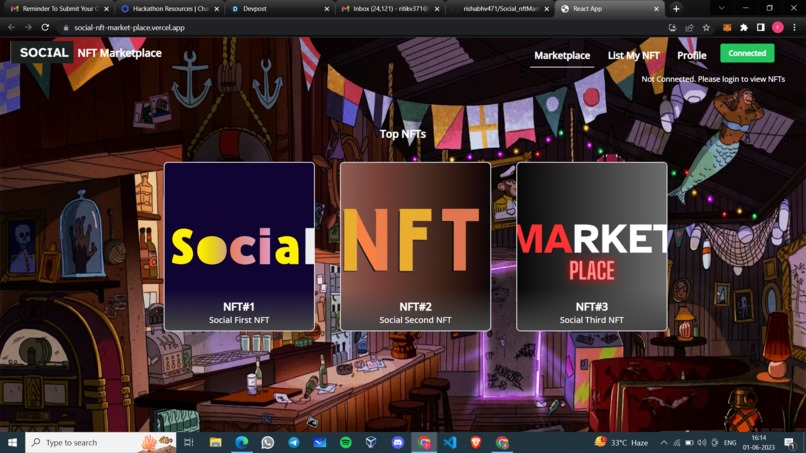Image resolution: width=806 pixels, height=453 pixels.
Task: Open WhatsApp from taskbar
Action: pyautogui.click(x=268, y=442)
